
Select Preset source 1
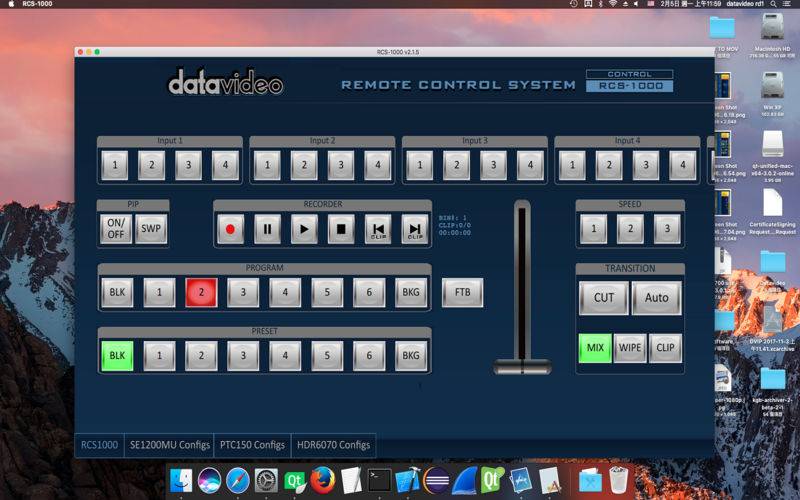[159, 356]
